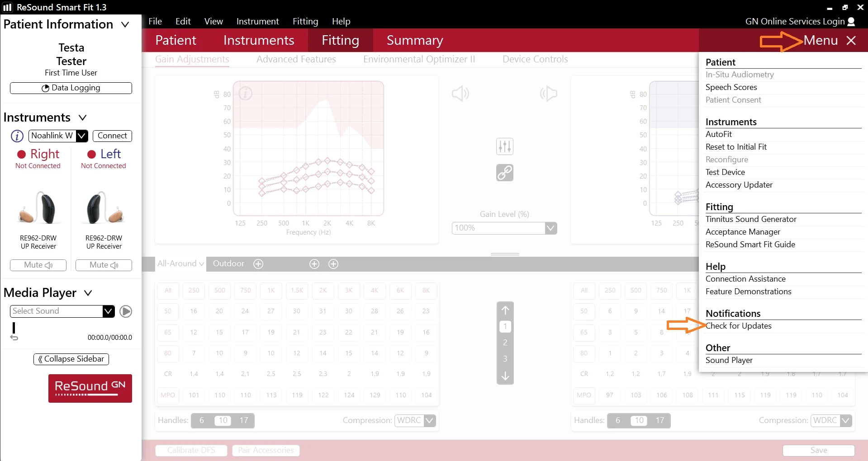This screenshot has width=868, height=461.
Task: Click the GN Online Services Login user icon
Action: click(x=851, y=21)
